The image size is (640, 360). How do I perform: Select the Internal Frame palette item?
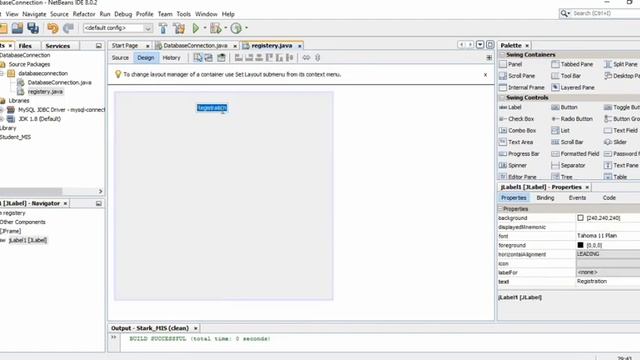[522, 87]
